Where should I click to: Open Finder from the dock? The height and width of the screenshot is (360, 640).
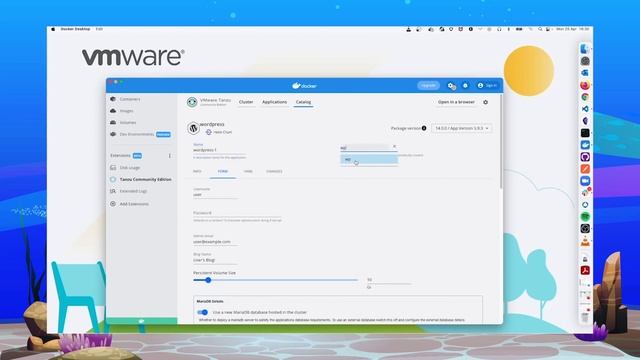coord(585,49)
